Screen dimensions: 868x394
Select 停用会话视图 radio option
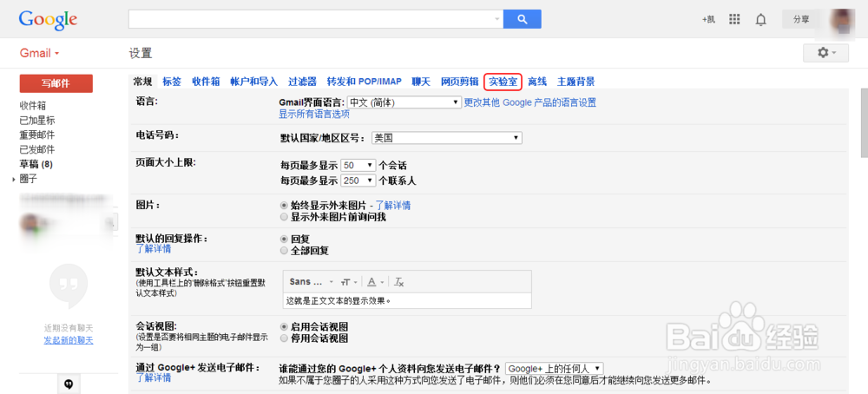click(x=284, y=338)
